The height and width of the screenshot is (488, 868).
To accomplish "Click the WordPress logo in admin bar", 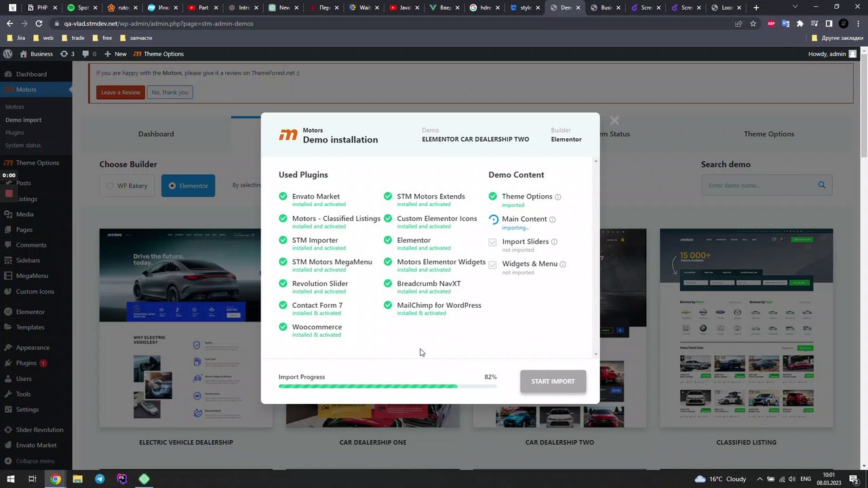I will tap(8, 54).
